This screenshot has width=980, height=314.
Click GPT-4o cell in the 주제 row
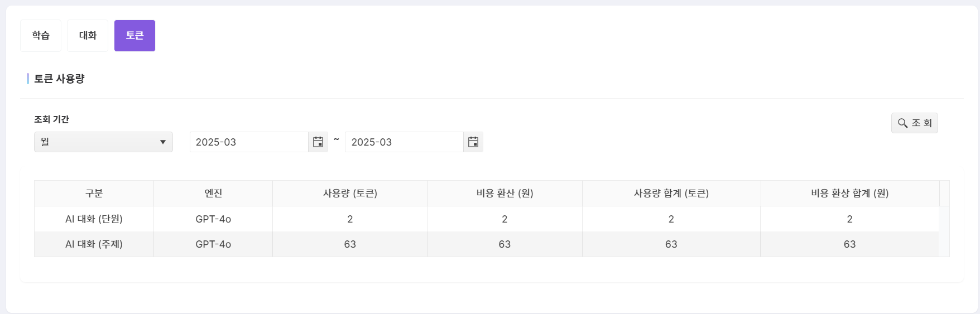coord(213,244)
